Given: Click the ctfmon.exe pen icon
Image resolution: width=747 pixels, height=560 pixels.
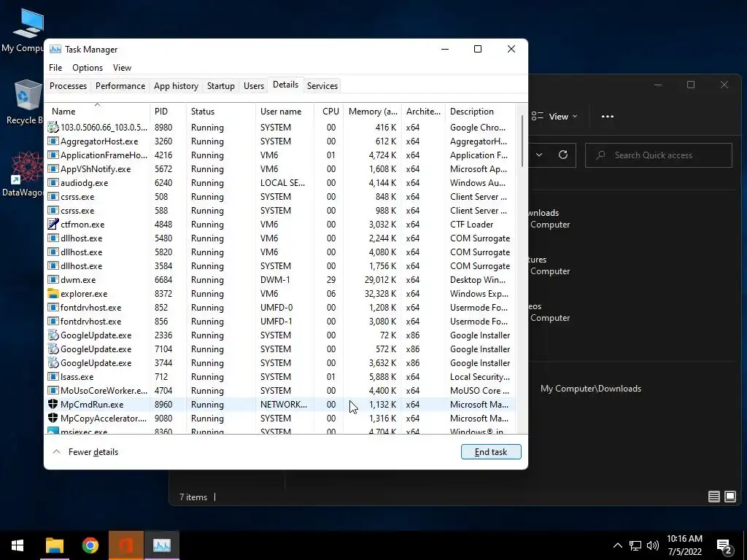Looking at the screenshot, I should (53, 225).
